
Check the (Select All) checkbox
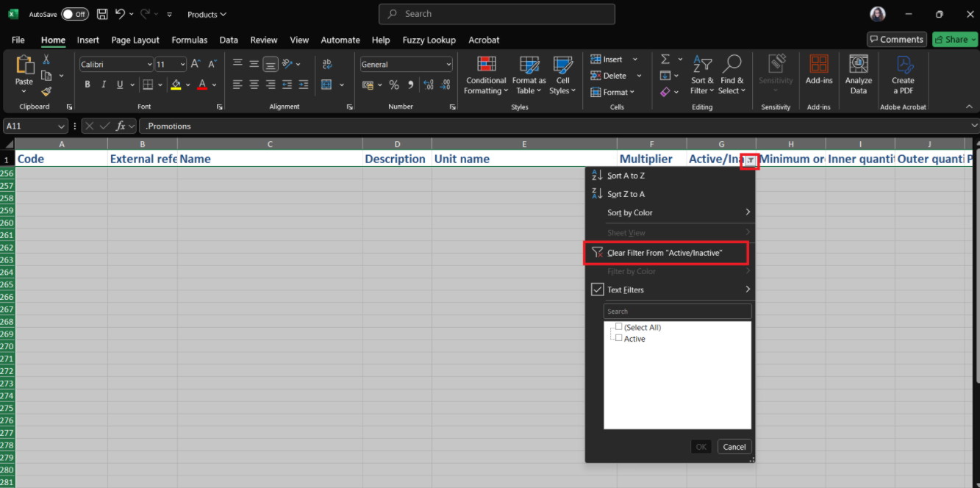click(x=619, y=327)
